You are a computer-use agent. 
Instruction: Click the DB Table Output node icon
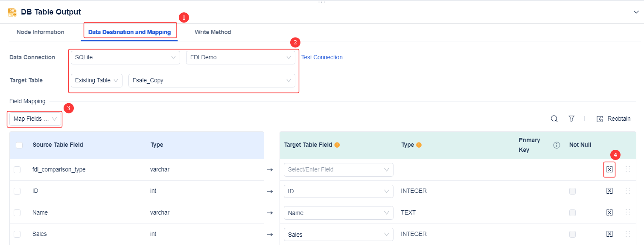12,12
